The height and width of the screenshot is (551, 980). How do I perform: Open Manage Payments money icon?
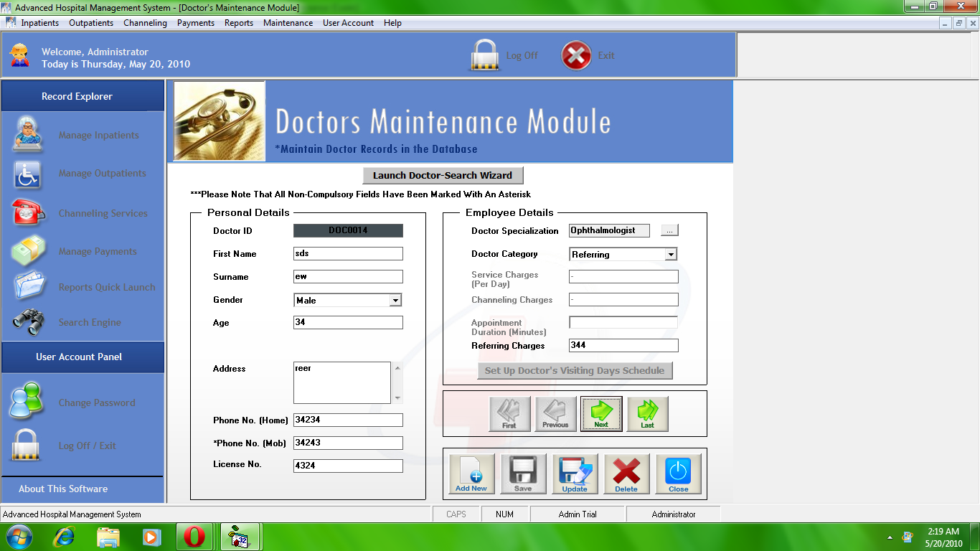pos(29,251)
